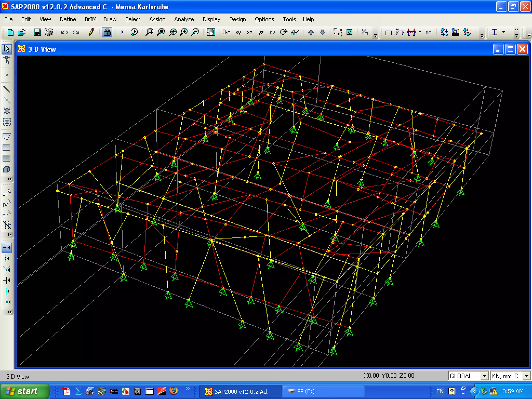
Task: Open the GLOBAL coordinate system dropdown
Action: [x=484, y=376]
